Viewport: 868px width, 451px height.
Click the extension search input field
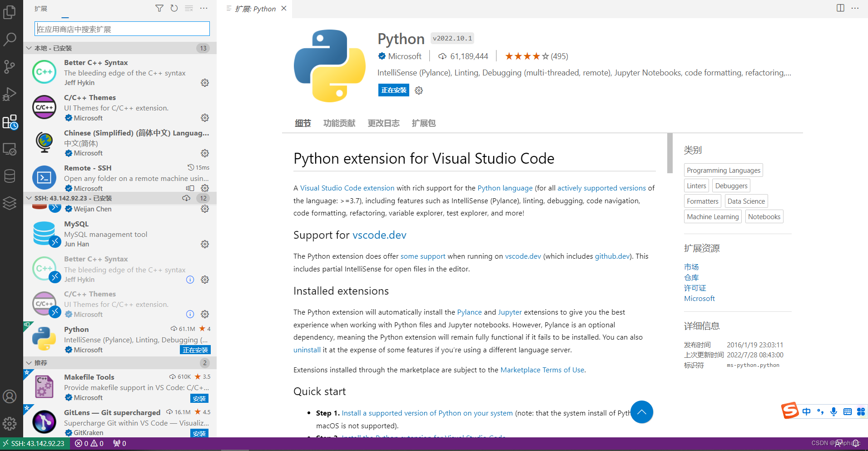point(122,29)
